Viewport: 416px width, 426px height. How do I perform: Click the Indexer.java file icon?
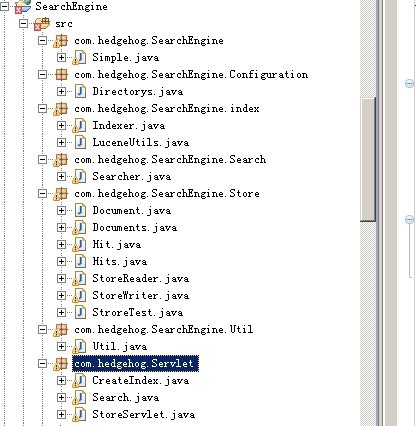click(x=79, y=126)
